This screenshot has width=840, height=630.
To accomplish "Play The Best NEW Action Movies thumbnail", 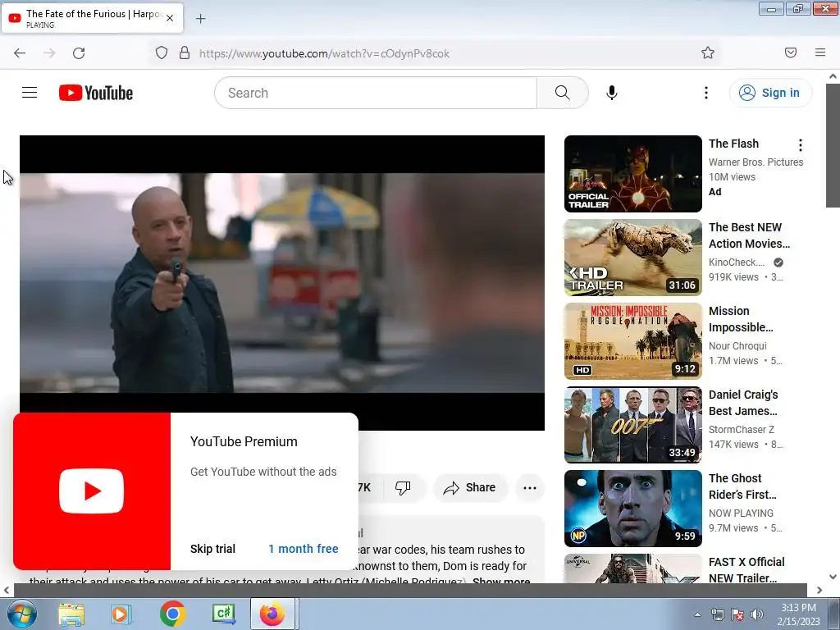I will click(632, 257).
